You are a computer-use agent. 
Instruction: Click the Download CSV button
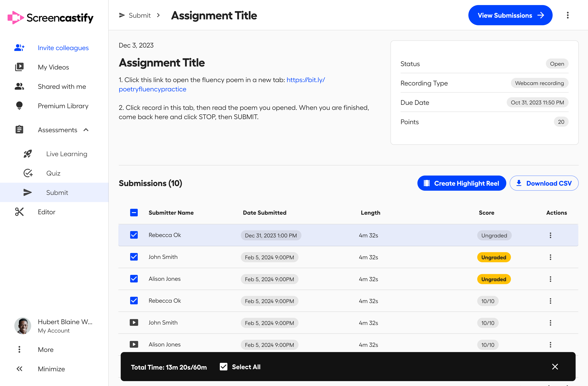coord(544,183)
